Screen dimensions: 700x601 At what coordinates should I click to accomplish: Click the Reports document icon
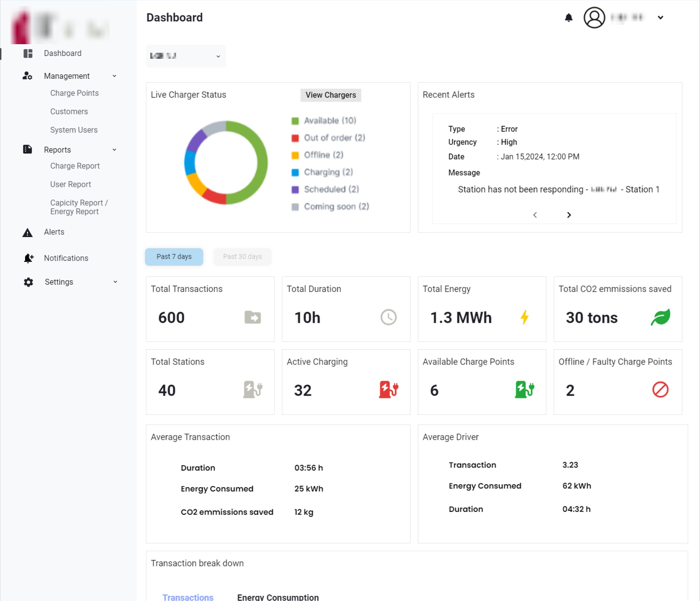pyautogui.click(x=27, y=149)
